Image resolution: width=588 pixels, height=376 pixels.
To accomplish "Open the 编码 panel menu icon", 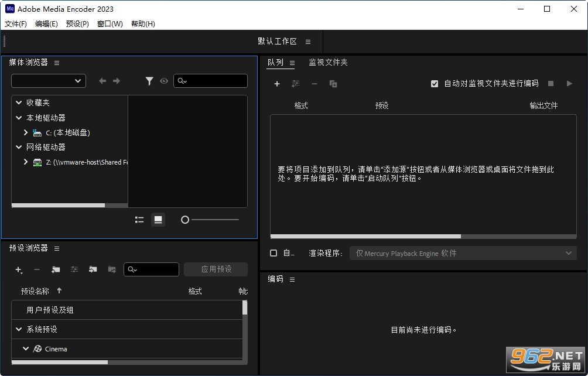I will (292, 279).
